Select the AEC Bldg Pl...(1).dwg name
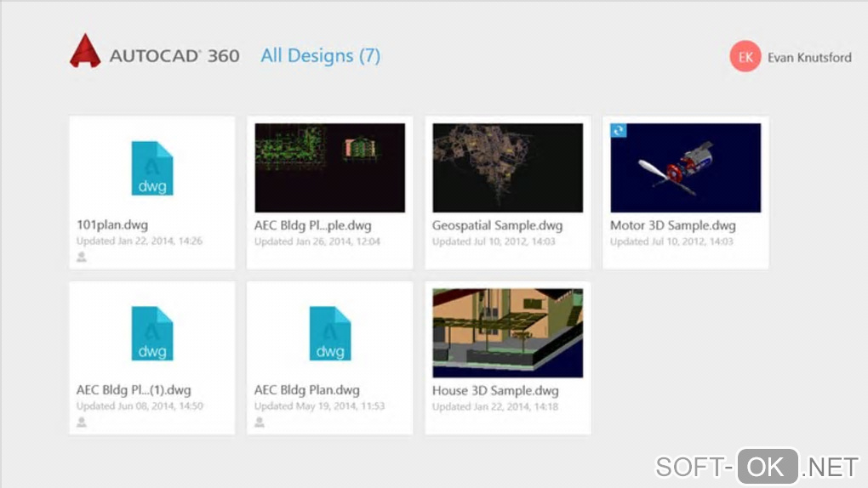 (x=134, y=390)
